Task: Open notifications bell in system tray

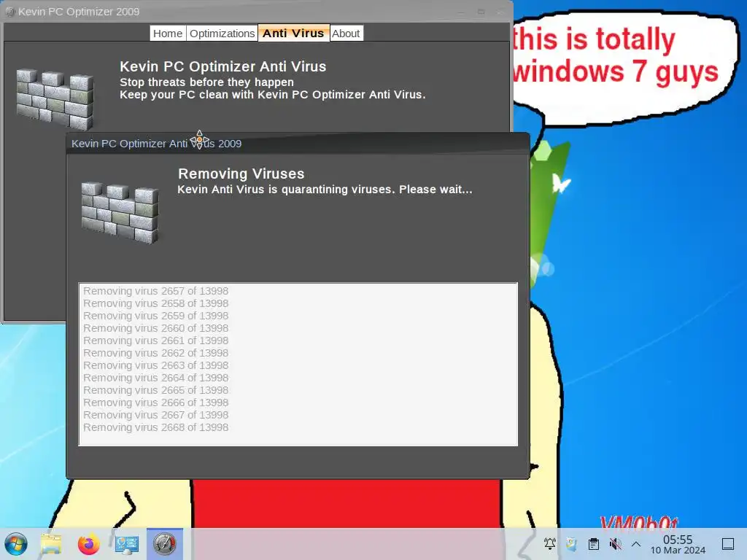Action: [550, 543]
